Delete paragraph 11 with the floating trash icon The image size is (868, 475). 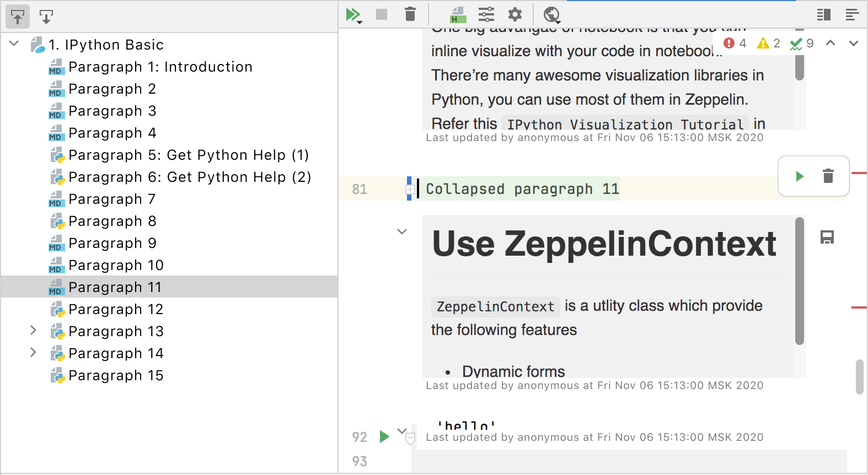pyautogui.click(x=828, y=176)
